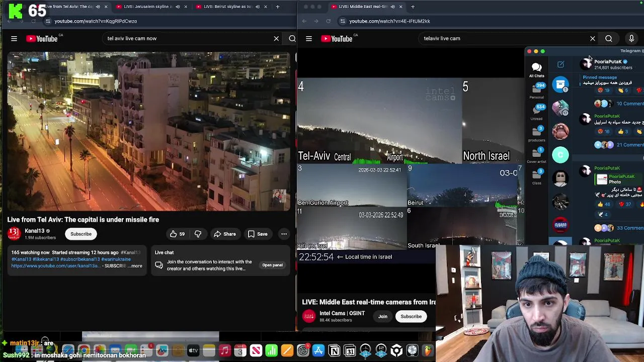Viewport: 644px width, 362px height.
Task: Close the Beirut skyline tab
Action: coord(265,7)
